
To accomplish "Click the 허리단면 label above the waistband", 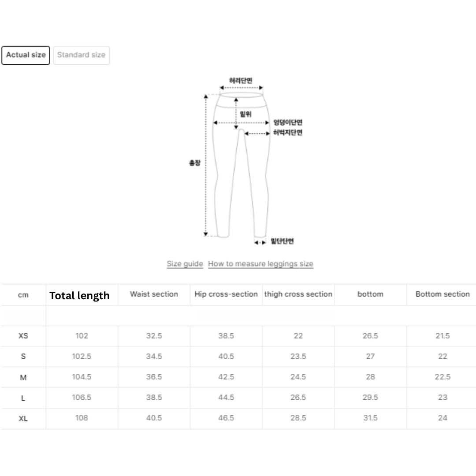I will pyautogui.click(x=241, y=80).
